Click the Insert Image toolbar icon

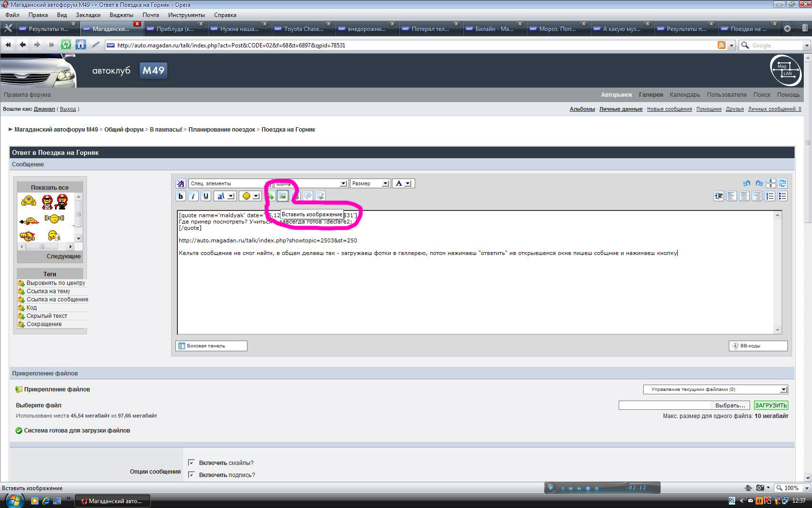coord(283,196)
